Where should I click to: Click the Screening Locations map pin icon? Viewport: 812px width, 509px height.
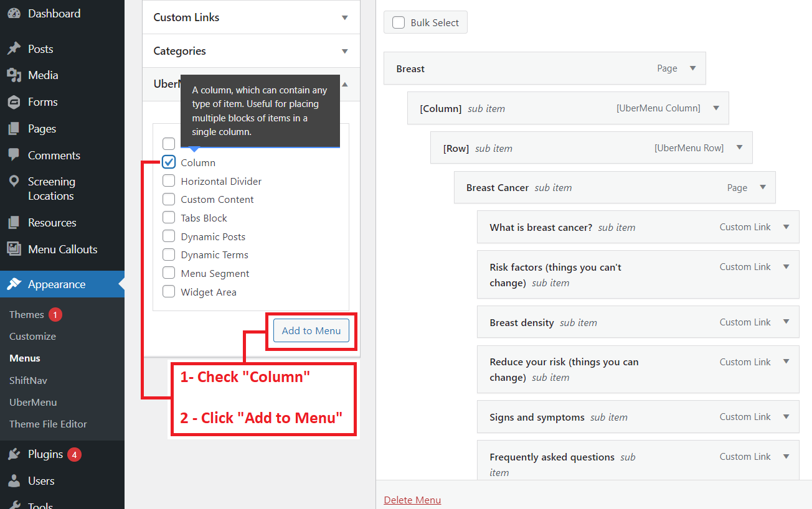pyautogui.click(x=14, y=182)
